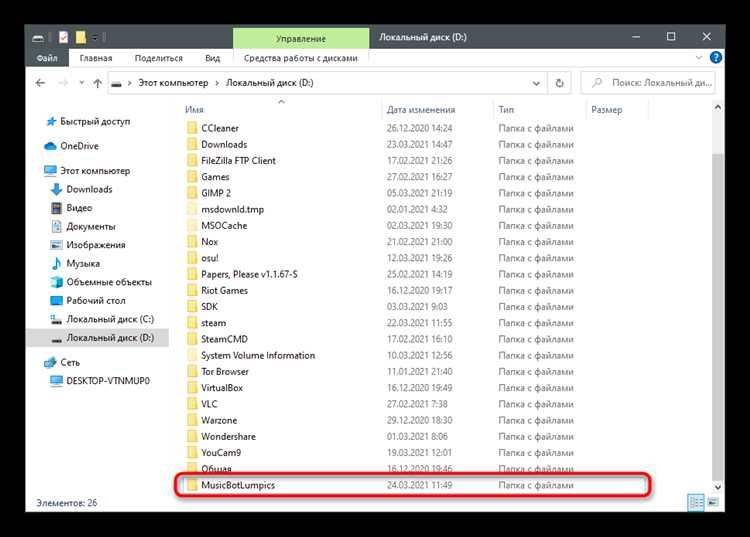The height and width of the screenshot is (537, 750).
Task: Switch to large icons view in status bar
Action: pyautogui.click(x=713, y=502)
